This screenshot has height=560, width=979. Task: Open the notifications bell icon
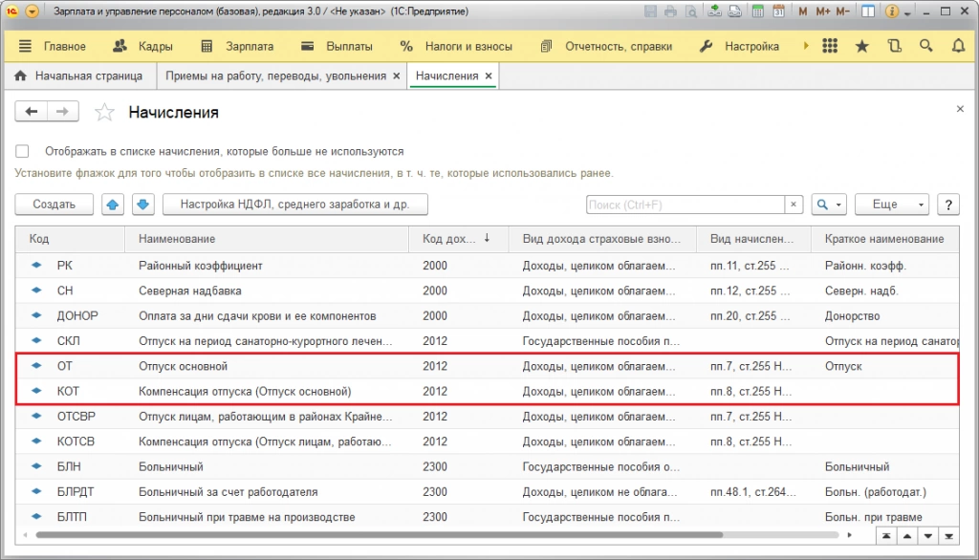(x=957, y=46)
